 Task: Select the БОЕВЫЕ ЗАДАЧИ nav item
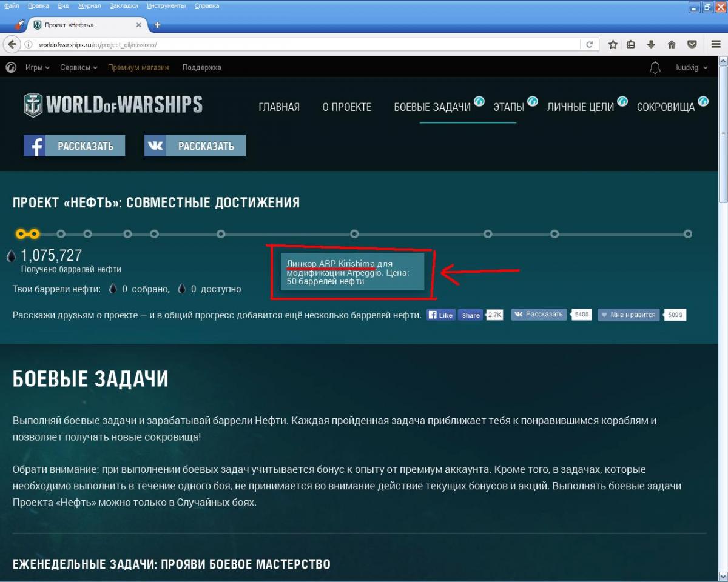click(x=433, y=107)
